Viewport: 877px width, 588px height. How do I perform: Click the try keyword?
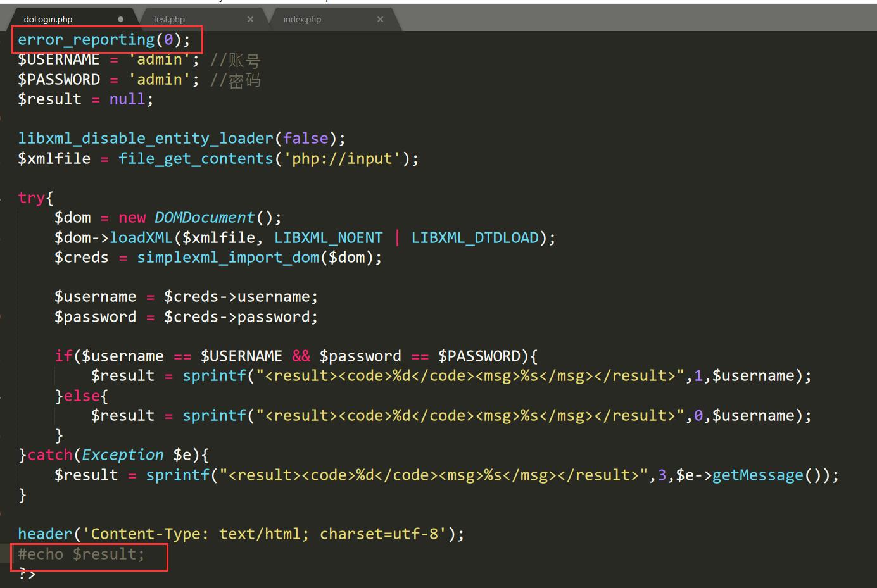pos(31,198)
